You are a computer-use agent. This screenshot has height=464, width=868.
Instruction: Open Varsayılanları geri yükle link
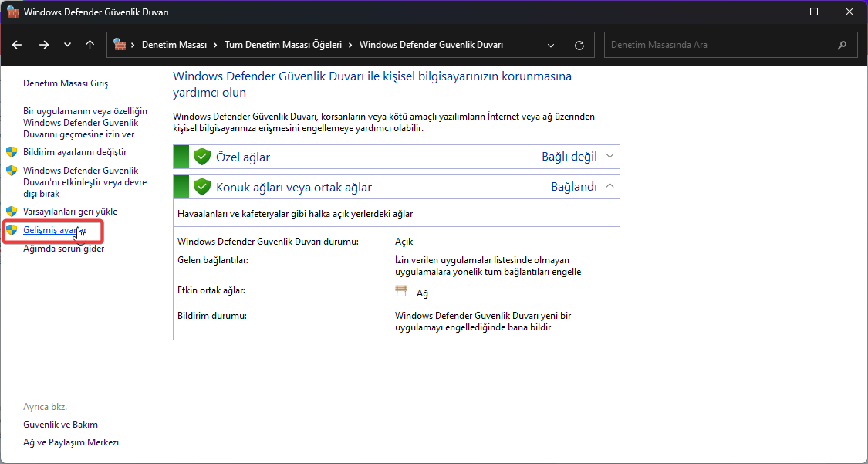click(x=70, y=212)
